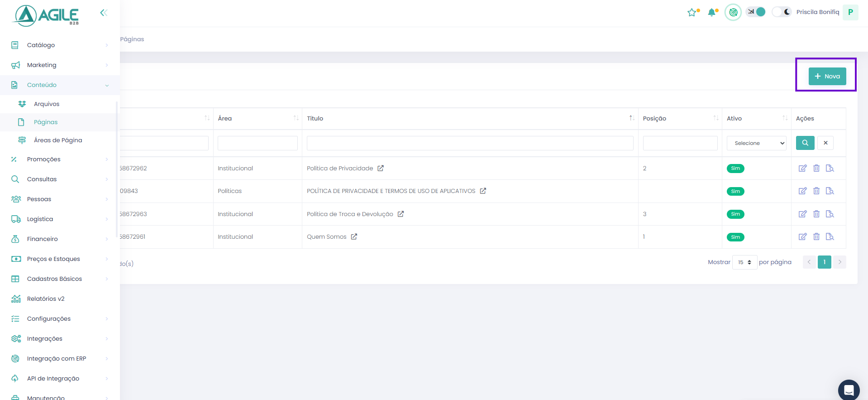Toggle the teal switch in header
This screenshot has height=400, width=868.
click(x=756, y=12)
